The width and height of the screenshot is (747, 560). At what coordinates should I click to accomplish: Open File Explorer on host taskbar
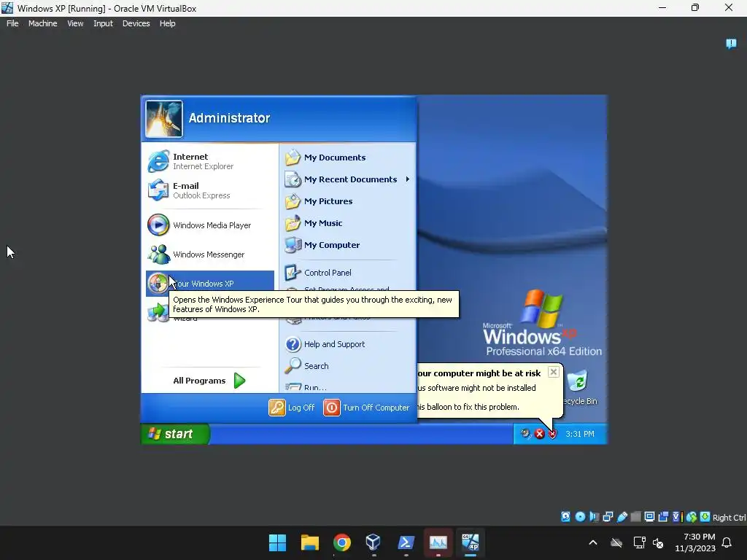pyautogui.click(x=309, y=542)
